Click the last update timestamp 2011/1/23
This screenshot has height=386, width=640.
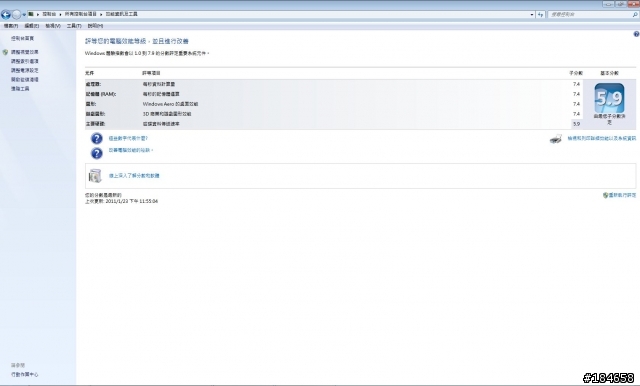pos(121,201)
